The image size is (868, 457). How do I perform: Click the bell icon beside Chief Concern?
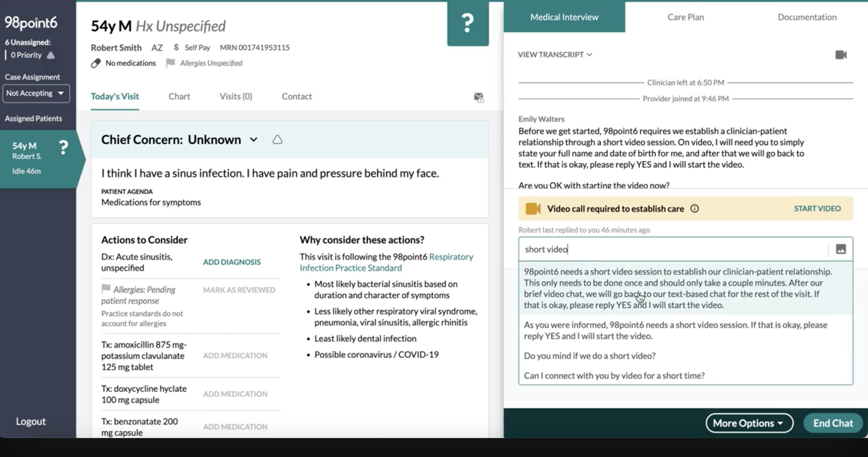click(x=277, y=139)
